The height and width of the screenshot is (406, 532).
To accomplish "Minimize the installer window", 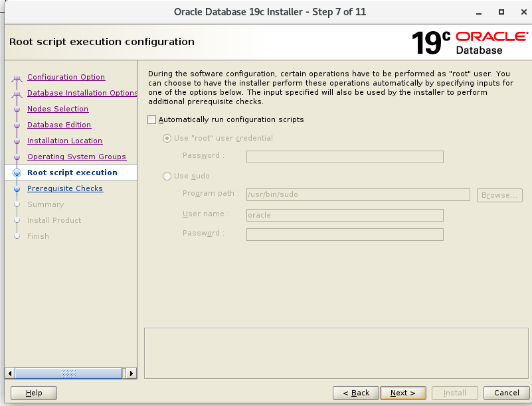I will coord(479,12).
